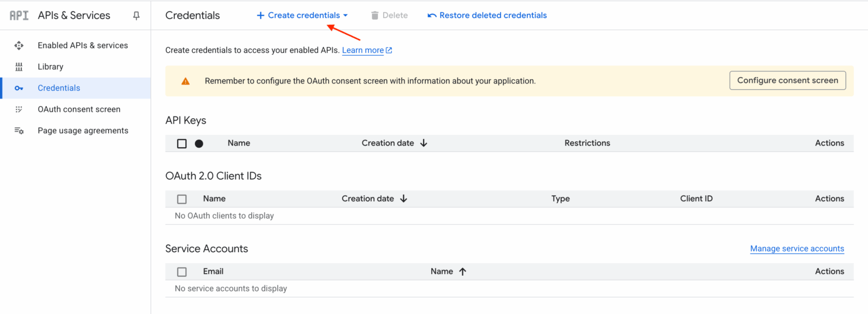Click the Enabled APIs & services icon
The image size is (868, 314).
19,45
